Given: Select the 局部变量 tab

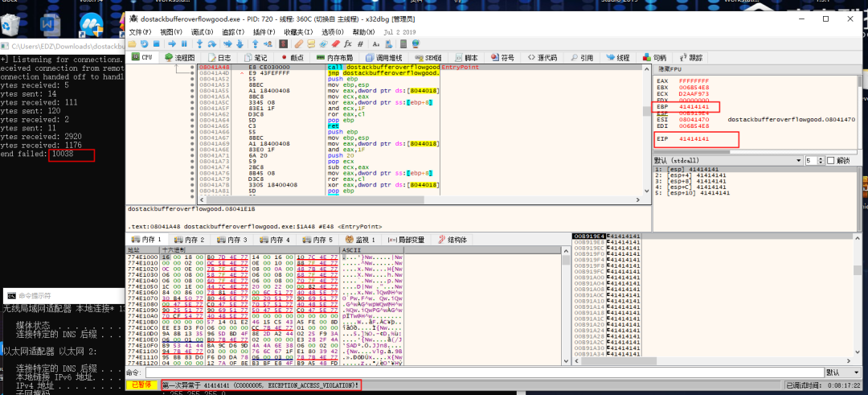Looking at the screenshot, I should pyautogui.click(x=406, y=240).
